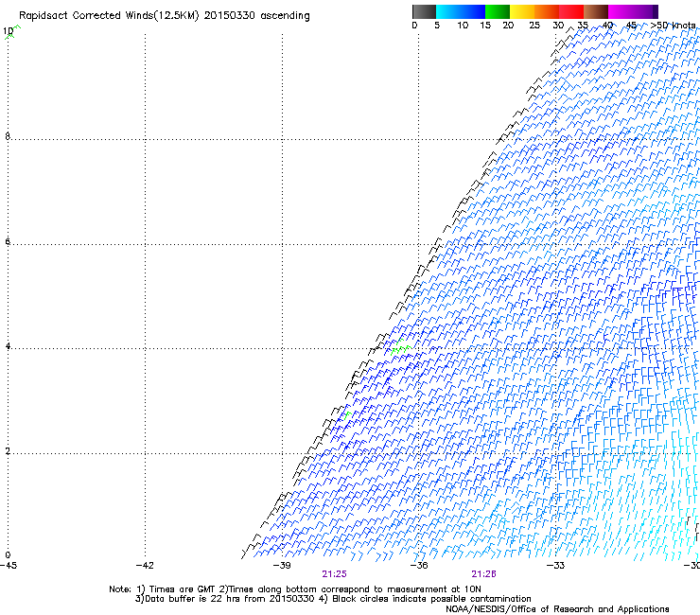Image resolution: width=700 pixels, height=615 pixels.
Task: Click the 'NOAA/NESDIS/Office of Research and Applications' credit
Action: [557, 609]
